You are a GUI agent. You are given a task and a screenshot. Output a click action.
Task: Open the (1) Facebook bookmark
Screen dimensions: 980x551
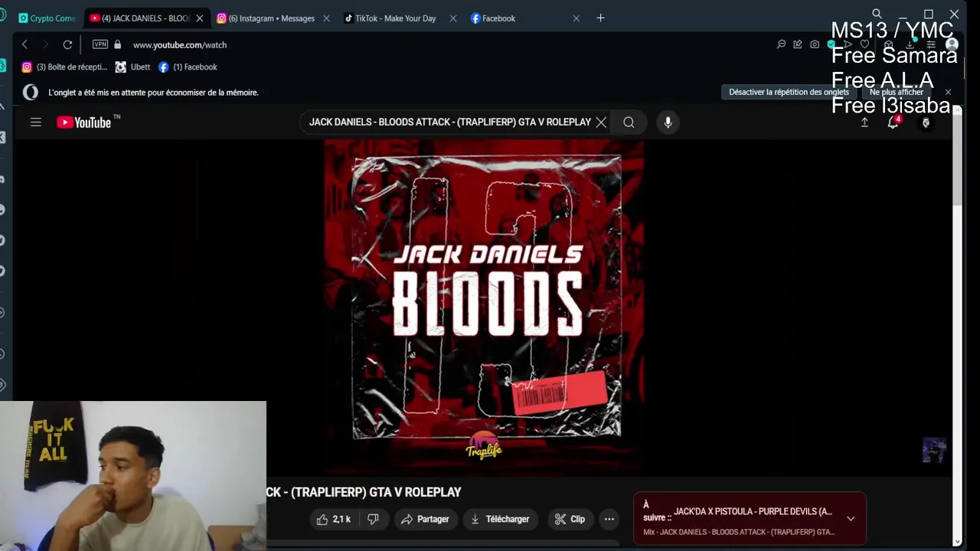(x=188, y=67)
